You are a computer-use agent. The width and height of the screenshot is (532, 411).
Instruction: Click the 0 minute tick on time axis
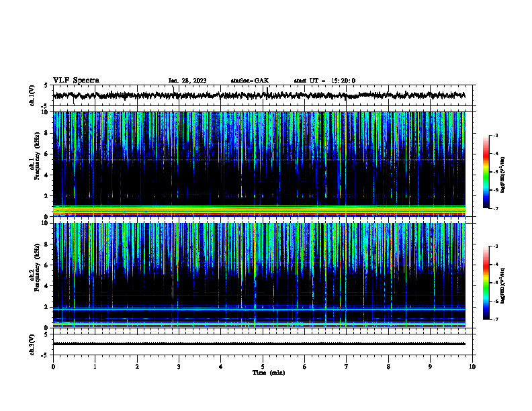(x=53, y=367)
